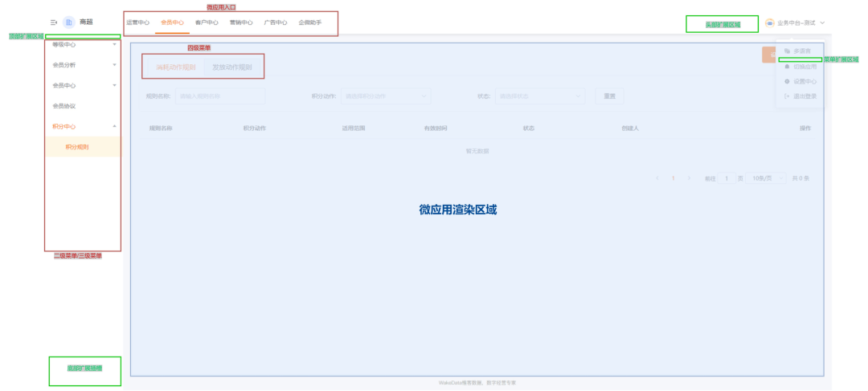The image size is (868, 391).
Task: Click the 多语言 language icon
Action: pos(787,51)
